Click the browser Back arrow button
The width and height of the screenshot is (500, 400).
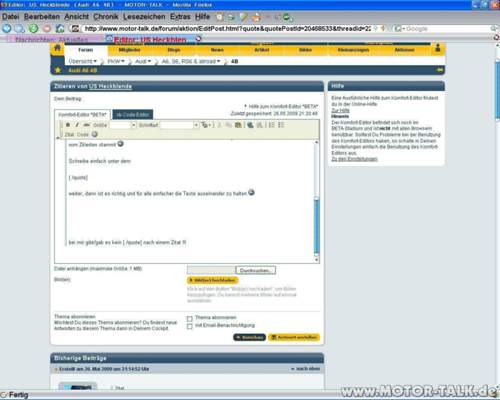point(7,29)
